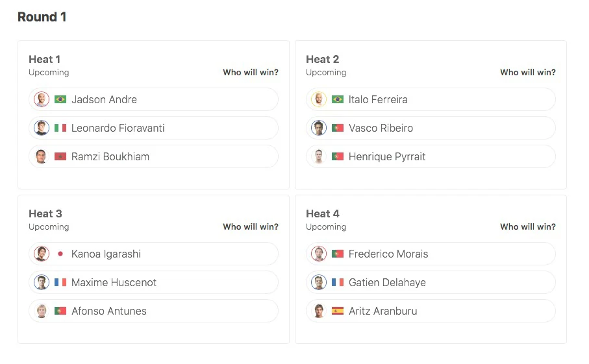Viewport: 589px width, 364px height.
Task: Click the Italy flag beside Leonardo Fioravanti
Action: tap(60, 128)
